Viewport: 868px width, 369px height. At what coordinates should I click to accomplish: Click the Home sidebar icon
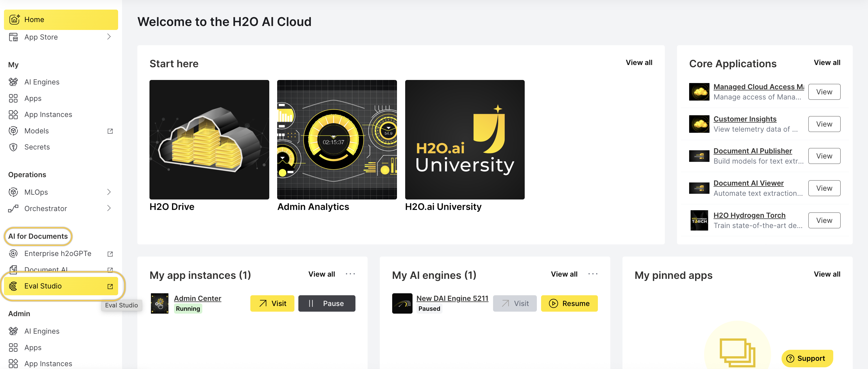(14, 19)
